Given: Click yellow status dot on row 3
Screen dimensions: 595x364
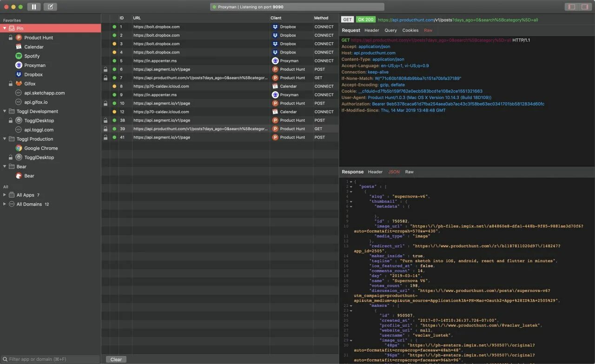Looking at the screenshot, I should pos(114,44).
